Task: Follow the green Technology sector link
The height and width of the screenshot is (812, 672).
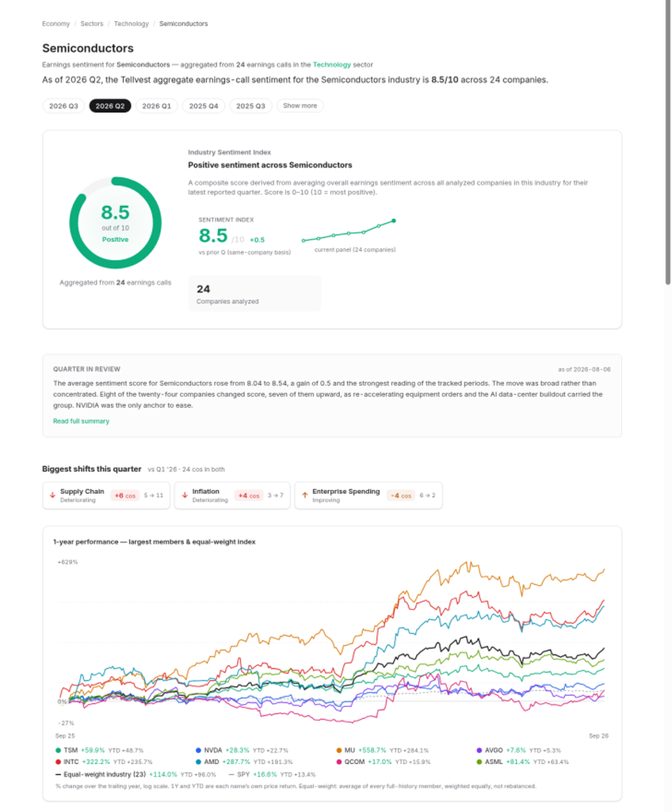Action: click(x=331, y=65)
